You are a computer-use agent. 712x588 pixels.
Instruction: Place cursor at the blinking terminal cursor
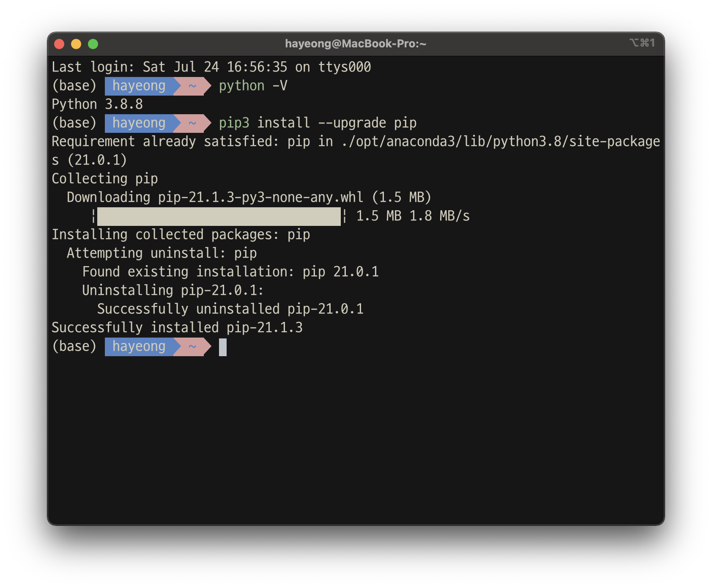(223, 347)
